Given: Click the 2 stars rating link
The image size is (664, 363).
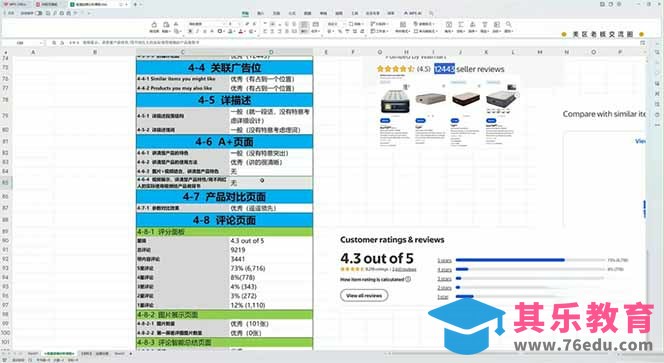Looking at the screenshot, I should point(444,288).
